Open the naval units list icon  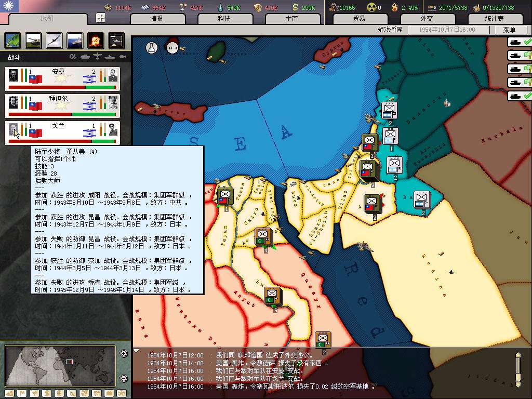click(74, 40)
